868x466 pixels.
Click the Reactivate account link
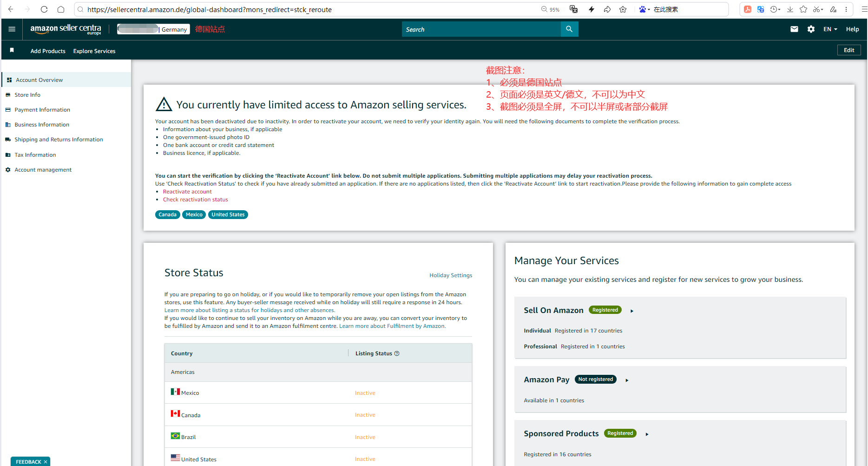tap(187, 192)
